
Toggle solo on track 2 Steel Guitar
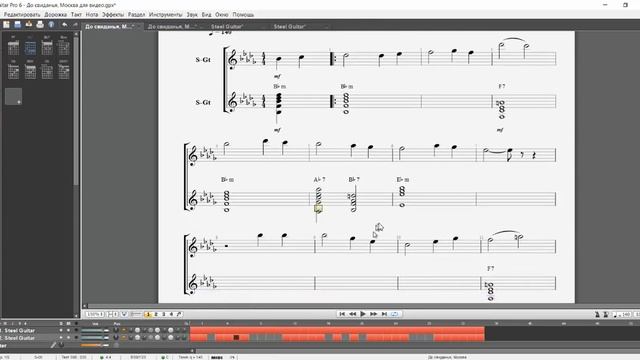click(x=61, y=338)
